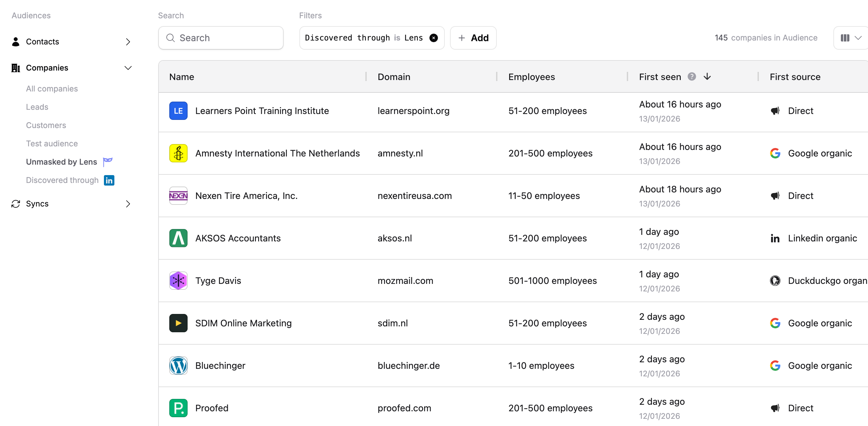Click the Syncs refresh icon

click(x=15, y=204)
